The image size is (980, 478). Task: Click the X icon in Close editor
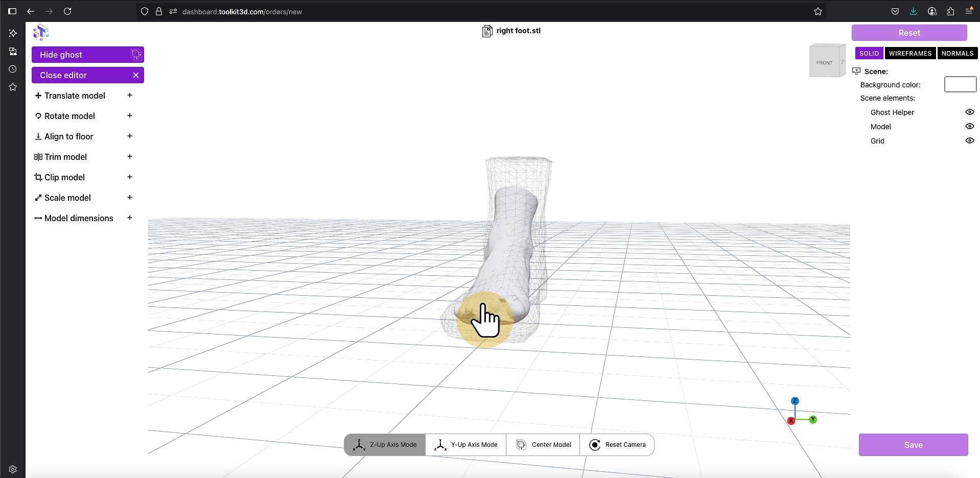pyautogui.click(x=136, y=75)
